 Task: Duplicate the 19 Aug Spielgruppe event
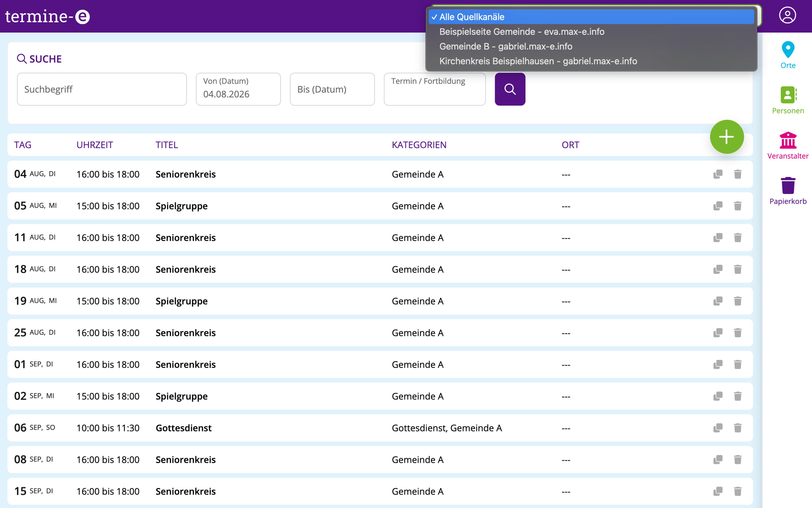[718, 301]
